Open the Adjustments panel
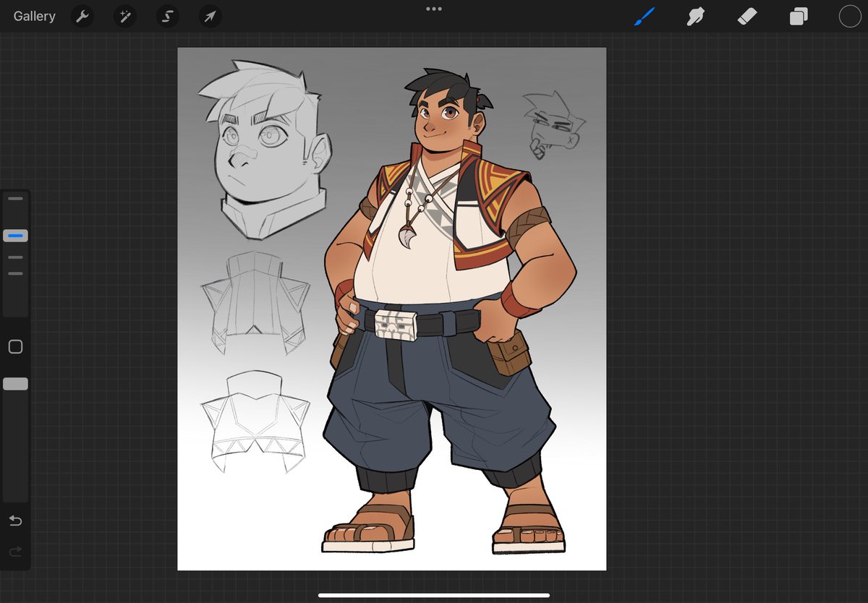Viewport: 868px width, 603px height. point(124,16)
